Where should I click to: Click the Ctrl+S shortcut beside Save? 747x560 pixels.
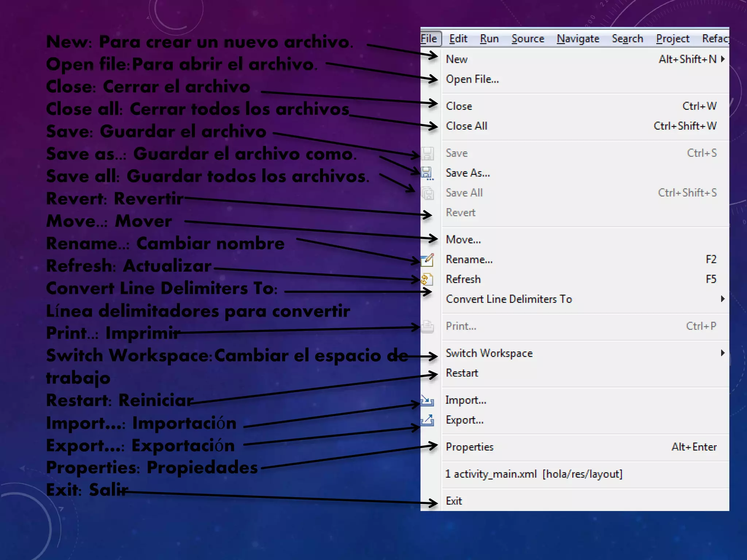(x=702, y=153)
